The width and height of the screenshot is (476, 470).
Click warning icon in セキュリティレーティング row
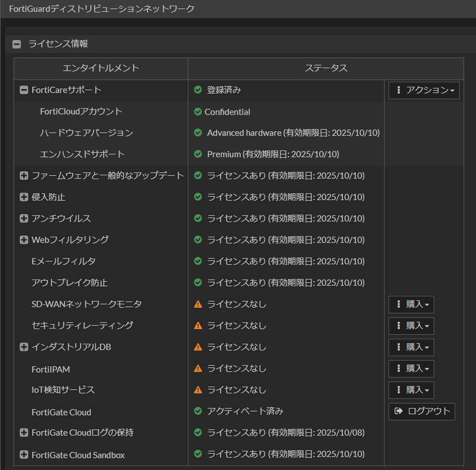[198, 326]
